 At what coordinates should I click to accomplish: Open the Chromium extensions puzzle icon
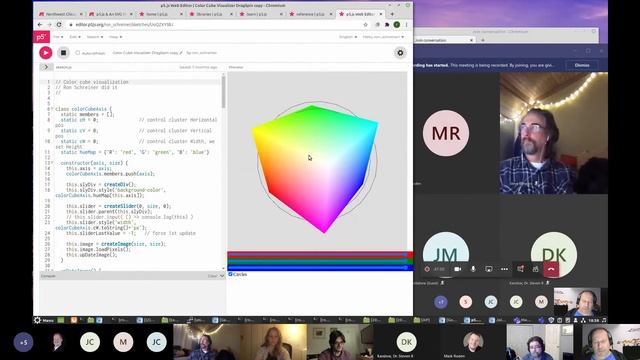point(387,24)
